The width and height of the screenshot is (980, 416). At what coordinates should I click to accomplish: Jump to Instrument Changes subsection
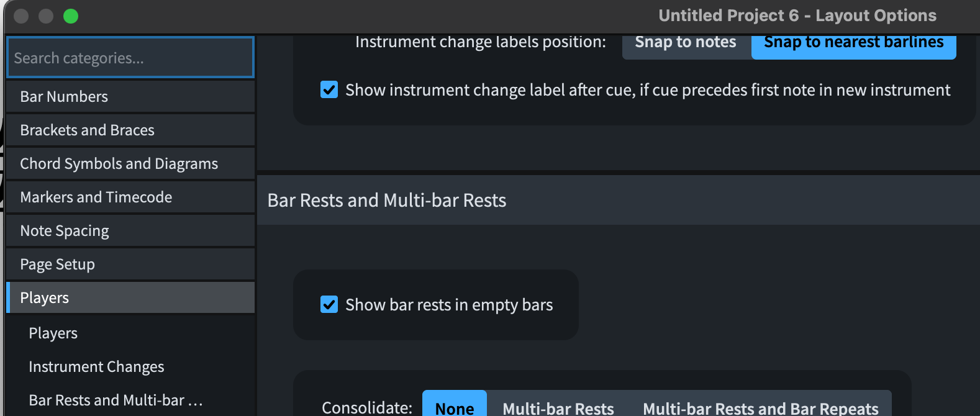point(96,367)
